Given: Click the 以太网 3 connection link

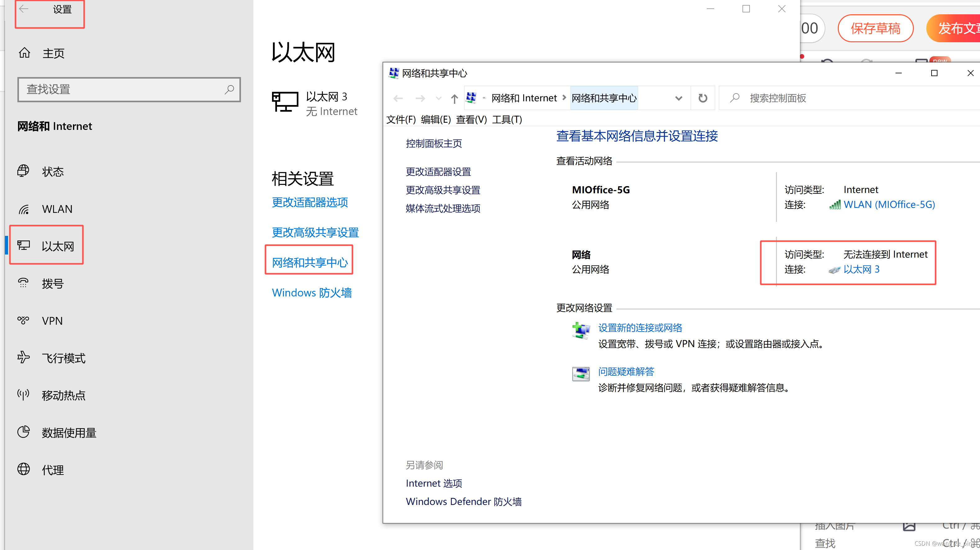Looking at the screenshot, I should 861,269.
